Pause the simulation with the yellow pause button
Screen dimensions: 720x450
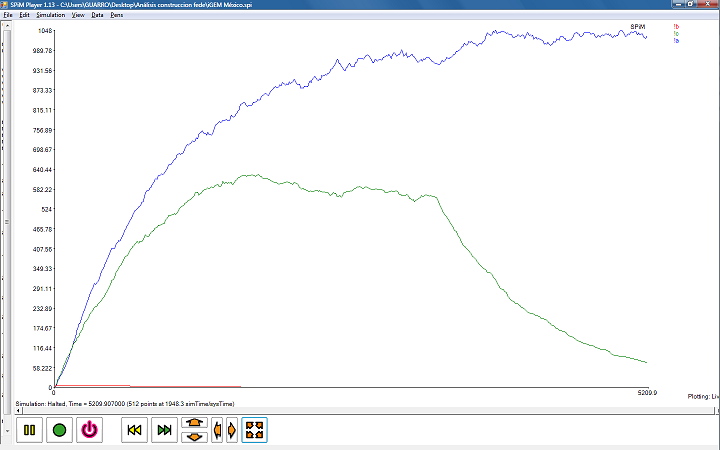(29, 430)
